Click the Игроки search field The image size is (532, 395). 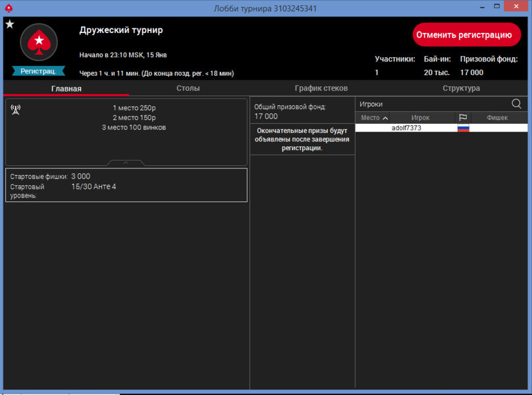(x=431, y=104)
